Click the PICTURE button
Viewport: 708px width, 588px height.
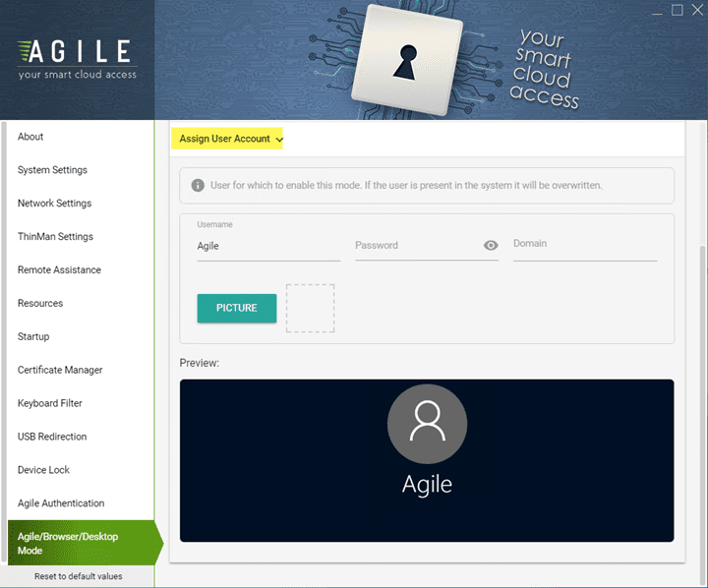pos(237,308)
